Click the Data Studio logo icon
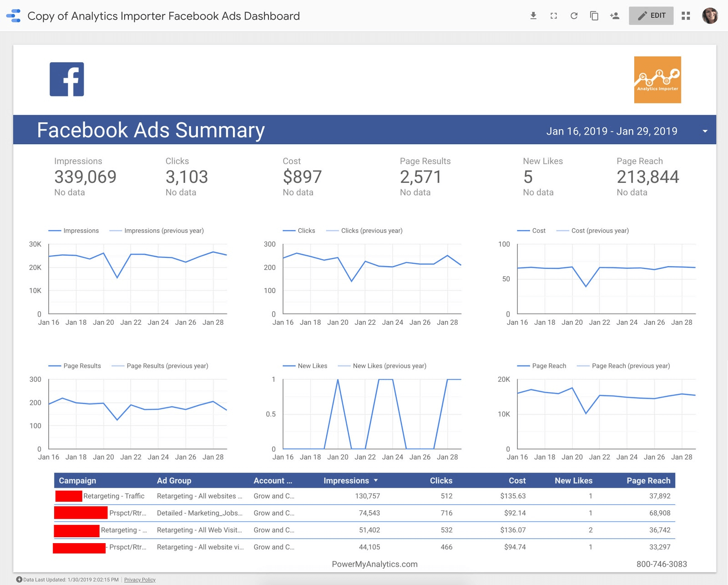Viewport: 728px width, 585px height. [14, 16]
